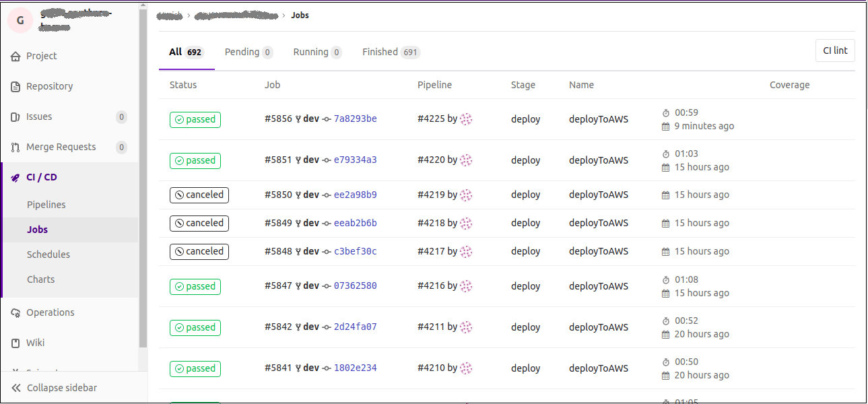The height and width of the screenshot is (404, 868).
Task: Open commit 7a8293be from job #5856
Action: click(x=355, y=118)
